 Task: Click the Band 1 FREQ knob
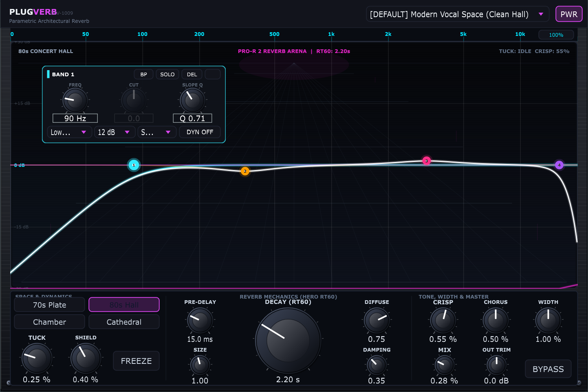(x=75, y=100)
